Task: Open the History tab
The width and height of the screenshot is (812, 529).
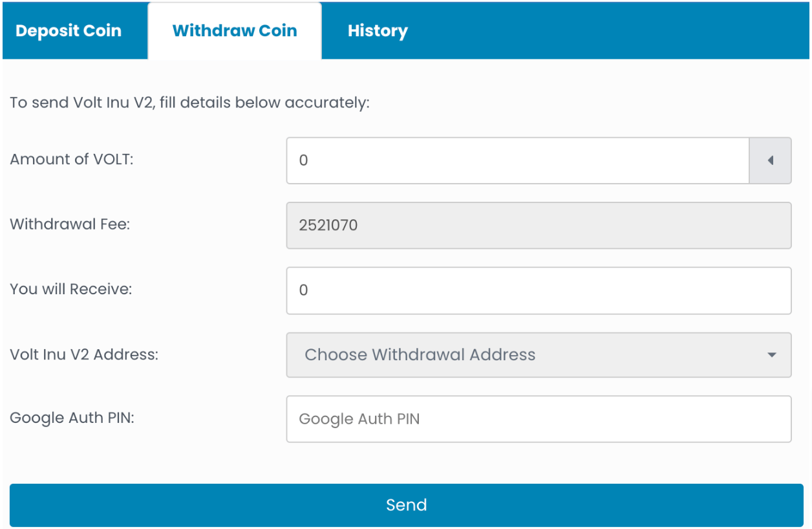Action: tap(378, 30)
